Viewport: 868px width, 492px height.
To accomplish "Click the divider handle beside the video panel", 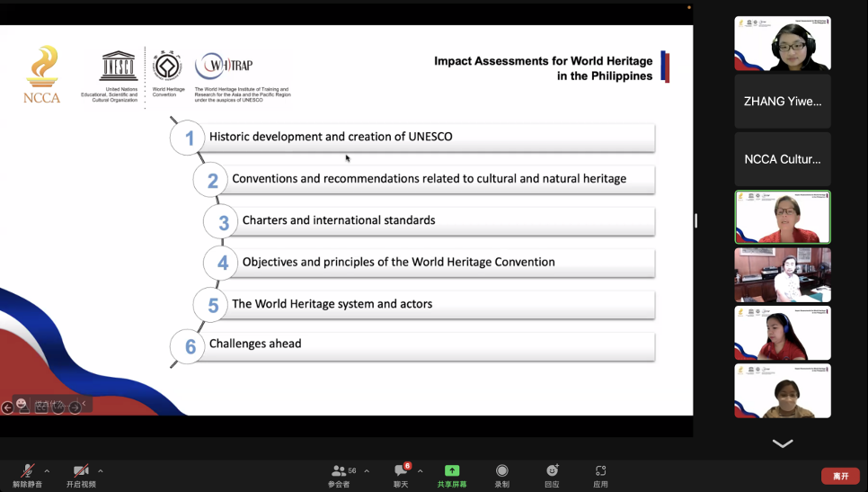I will [695, 220].
